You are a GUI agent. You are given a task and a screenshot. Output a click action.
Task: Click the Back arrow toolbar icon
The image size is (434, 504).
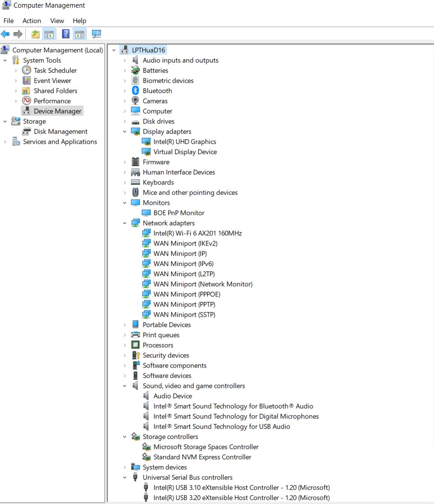tap(5, 34)
